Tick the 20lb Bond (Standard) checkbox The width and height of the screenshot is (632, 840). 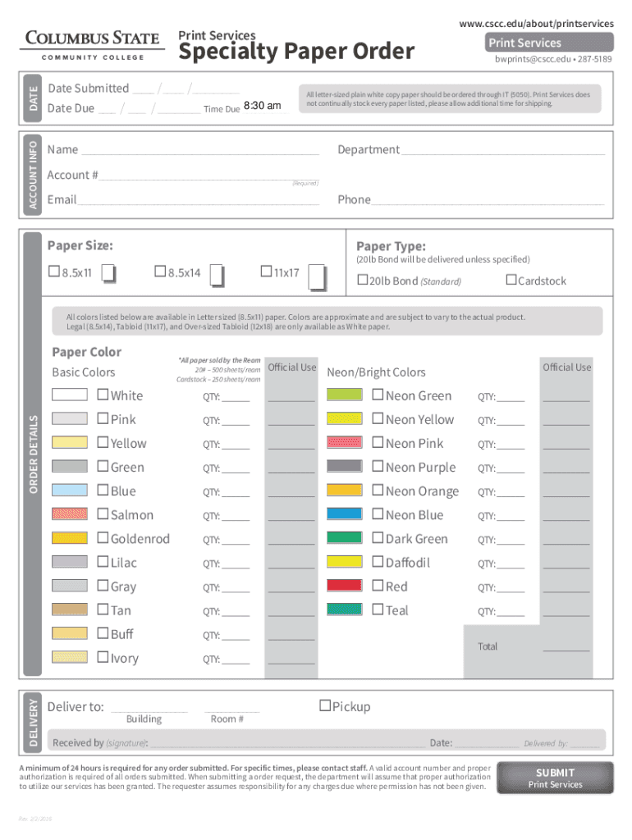tap(363, 281)
